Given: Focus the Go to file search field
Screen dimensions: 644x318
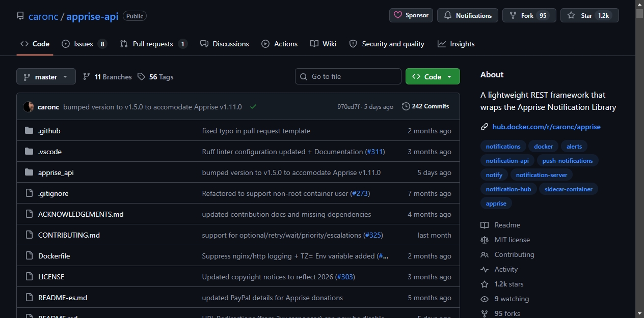Looking at the screenshot, I should (348, 76).
